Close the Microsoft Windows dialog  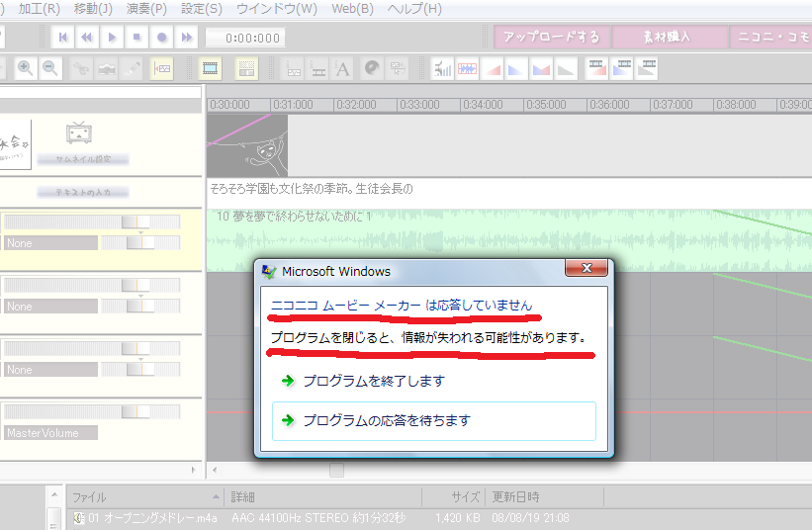pos(586,268)
